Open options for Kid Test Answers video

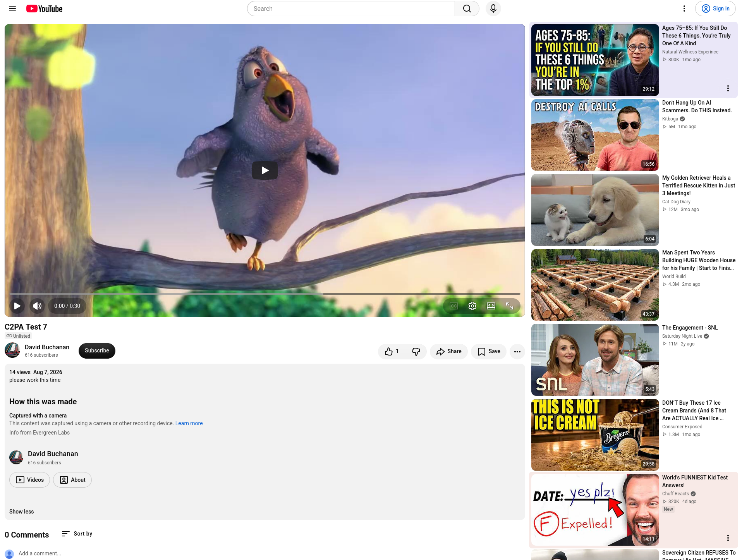(728, 538)
